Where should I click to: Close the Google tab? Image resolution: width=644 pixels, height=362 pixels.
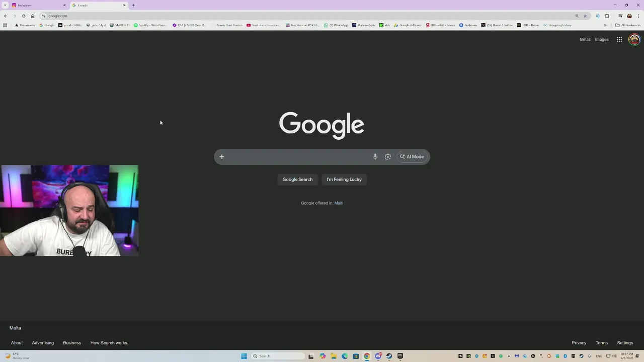tap(124, 5)
